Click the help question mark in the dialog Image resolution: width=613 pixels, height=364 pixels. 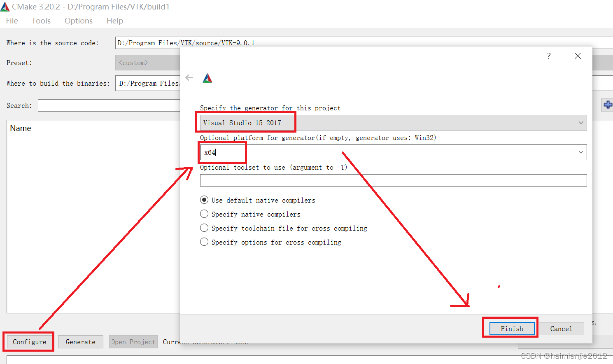[549, 56]
